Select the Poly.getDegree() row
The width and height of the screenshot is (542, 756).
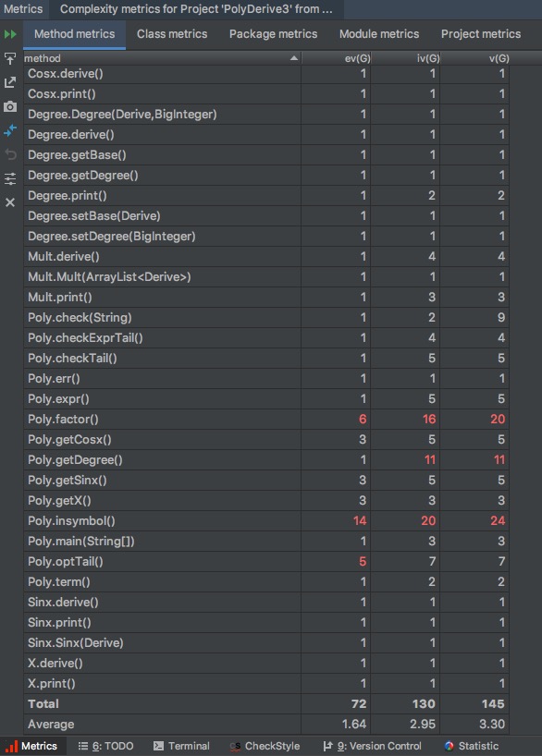pos(266,459)
